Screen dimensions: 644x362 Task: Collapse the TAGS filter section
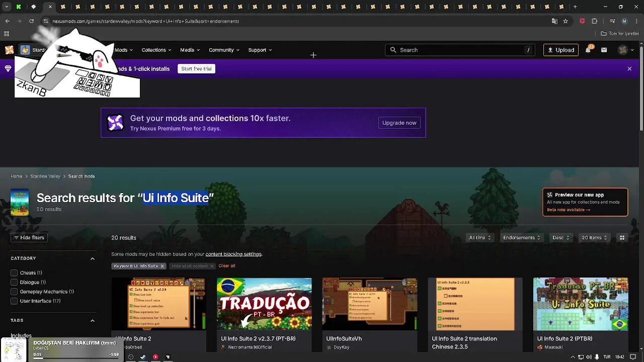click(93, 320)
